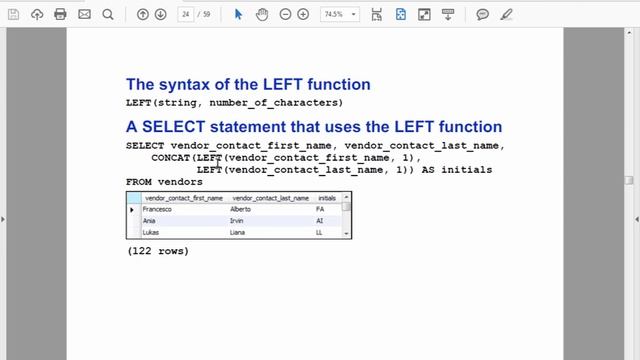Image resolution: width=640 pixels, height=360 pixels.
Task: Click the '(122 rows)' text
Action: point(158,251)
